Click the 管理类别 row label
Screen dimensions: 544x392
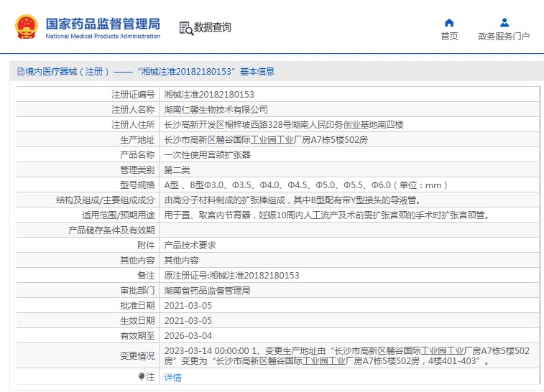pyautogui.click(x=137, y=170)
